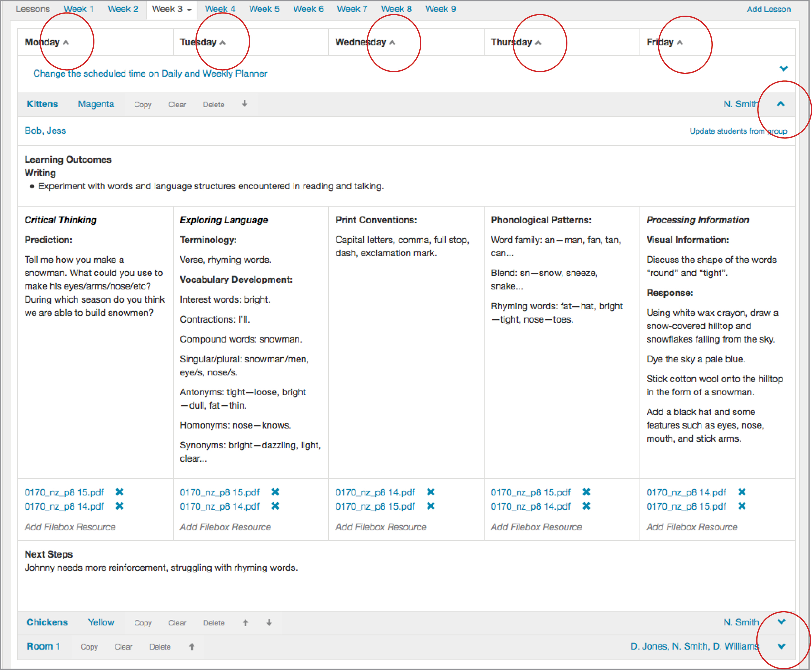Switch to the Week 5 tab
Image resolution: width=812 pixels, height=670 pixels.
264,9
